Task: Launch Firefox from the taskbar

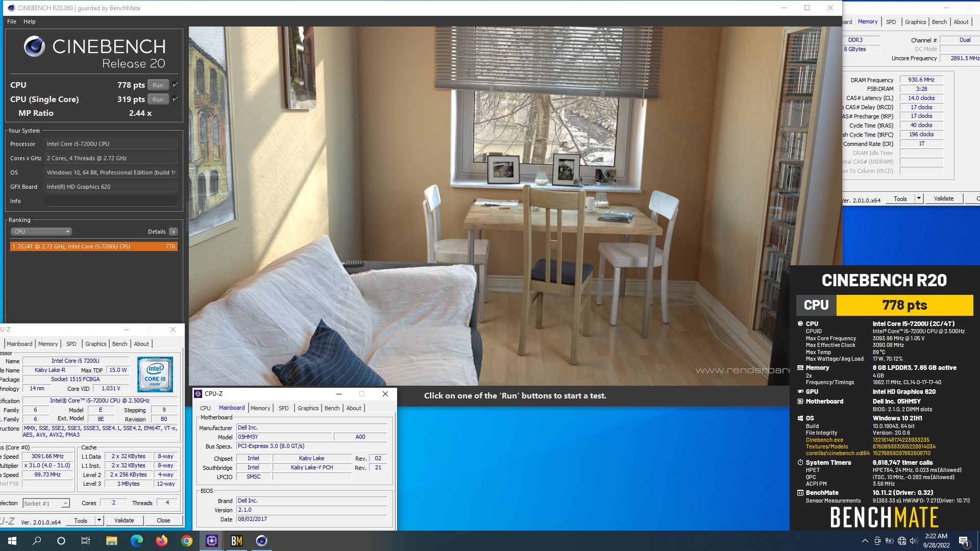Action: click(x=161, y=541)
